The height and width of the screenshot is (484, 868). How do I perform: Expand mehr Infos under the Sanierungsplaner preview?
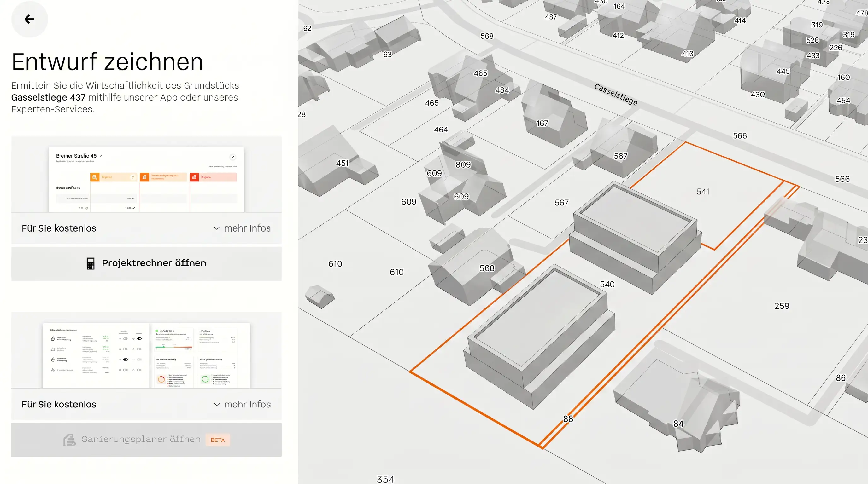coord(242,404)
